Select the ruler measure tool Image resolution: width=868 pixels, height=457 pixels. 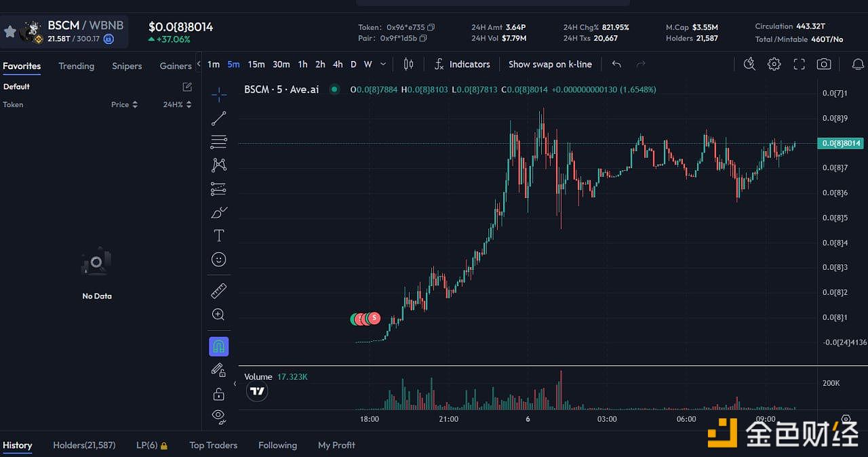tap(218, 291)
